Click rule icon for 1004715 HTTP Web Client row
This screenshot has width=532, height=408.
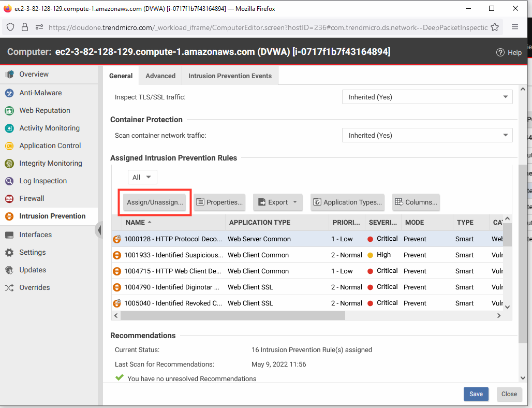[117, 271]
